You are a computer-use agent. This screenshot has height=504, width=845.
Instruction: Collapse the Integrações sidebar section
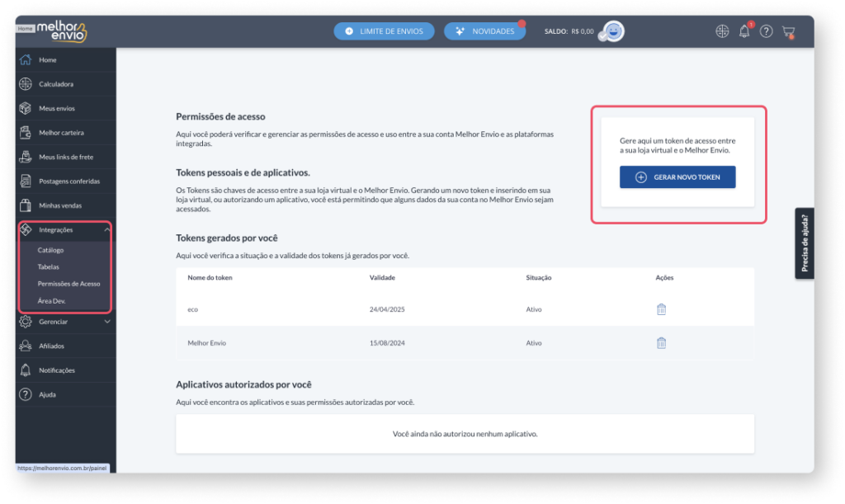tap(107, 229)
